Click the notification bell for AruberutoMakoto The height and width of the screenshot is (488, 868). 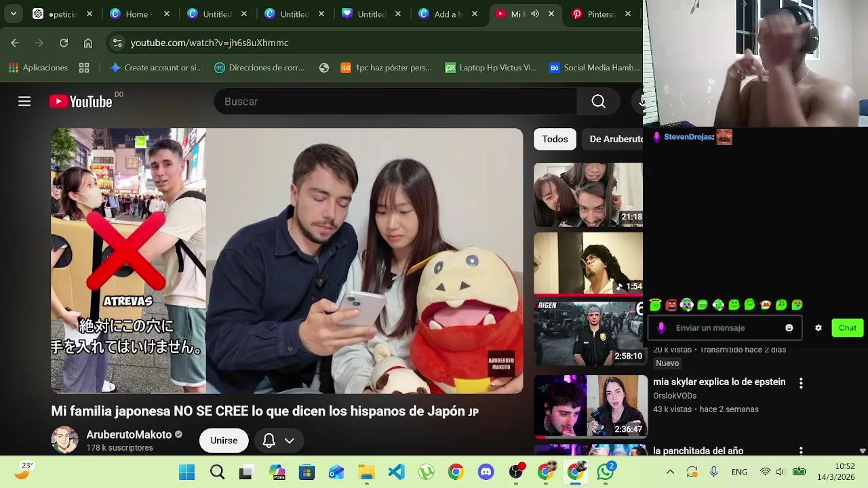click(269, 441)
